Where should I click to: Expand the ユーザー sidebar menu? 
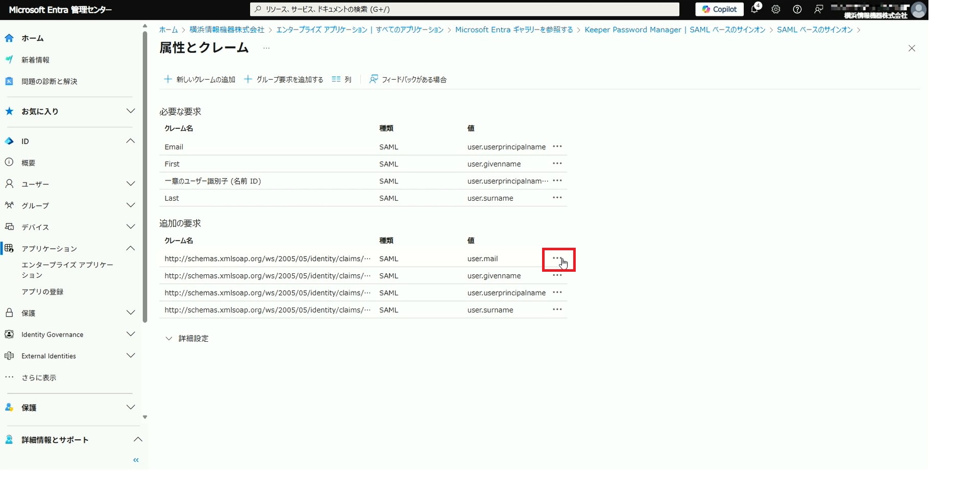tap(131, 184)
